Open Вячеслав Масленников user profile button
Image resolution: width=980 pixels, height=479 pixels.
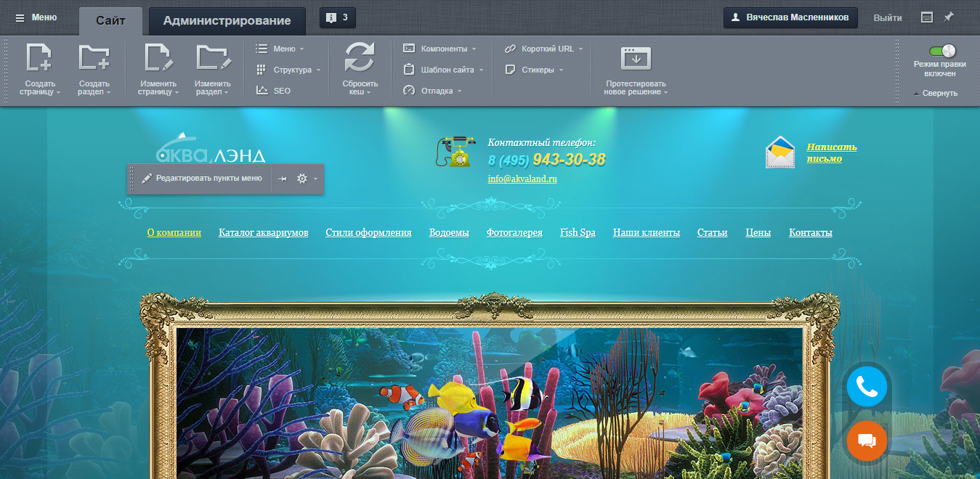coord(790,17)
